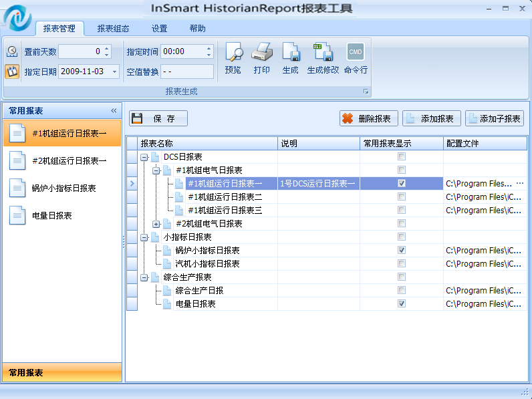Viewport: 532px width, 399px height.
Task: Select 电量日报表 in the sidebar list
Action: click(62, 215)
